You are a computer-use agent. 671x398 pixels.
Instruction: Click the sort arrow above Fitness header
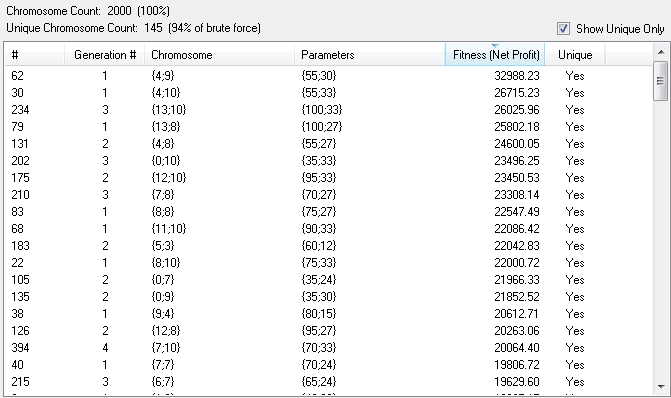495,45
